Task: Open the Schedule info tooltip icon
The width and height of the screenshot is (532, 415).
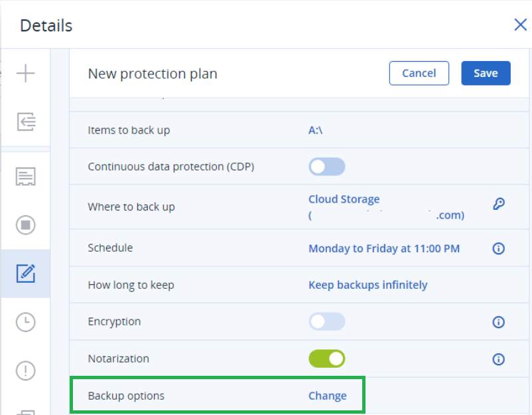Action: (x=498, y=248)
